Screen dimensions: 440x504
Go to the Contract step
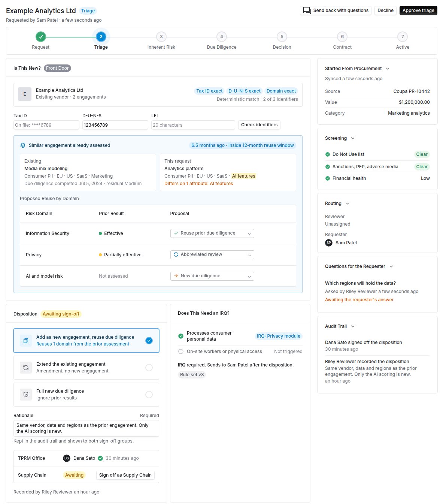[342, 37]
